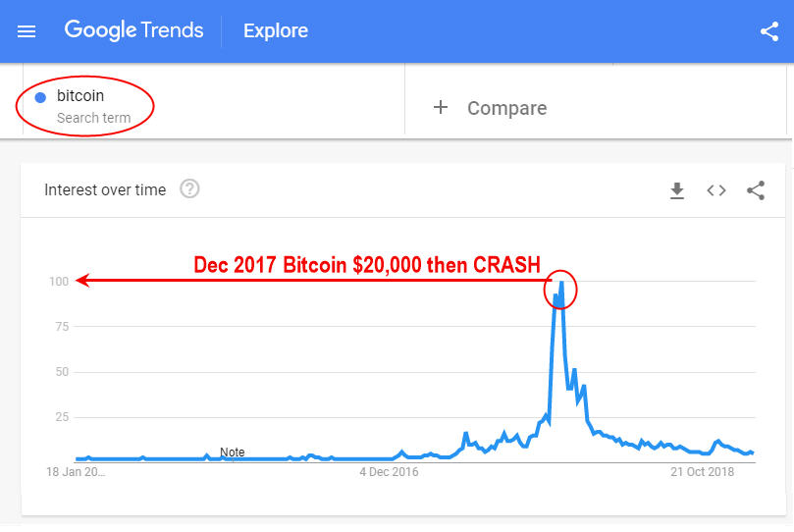Click the blue dot beside bitcoin
Image resolution: width=794 pixels, height=532 pixels.
40,97
